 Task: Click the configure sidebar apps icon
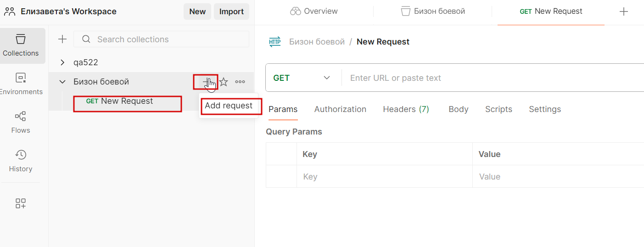pos(21,203)
